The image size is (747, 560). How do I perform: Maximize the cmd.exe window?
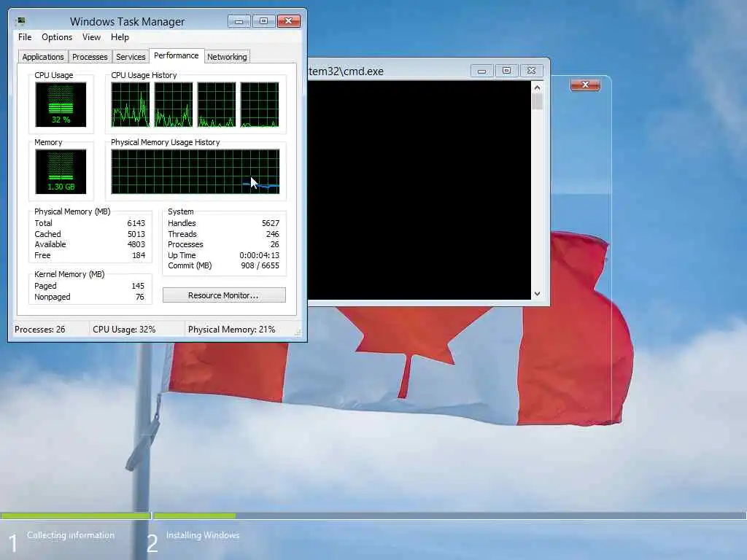[x=506, y=71]
